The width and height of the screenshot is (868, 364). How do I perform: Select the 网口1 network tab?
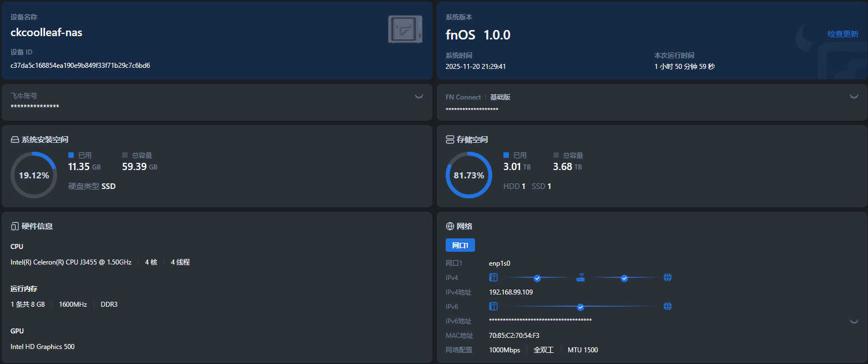click(460, 245)
